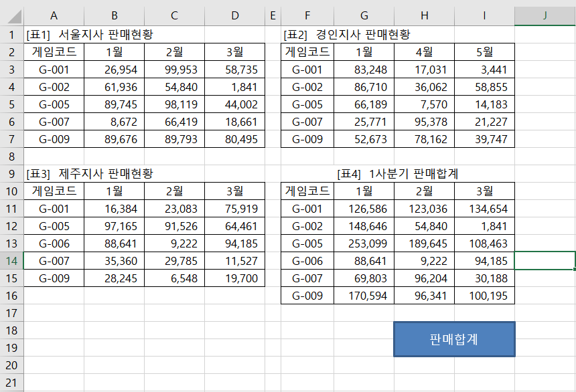Click the 4월 header in the 경인지사 table
This screenshot has height=392, width=576.
coord(424,52)
